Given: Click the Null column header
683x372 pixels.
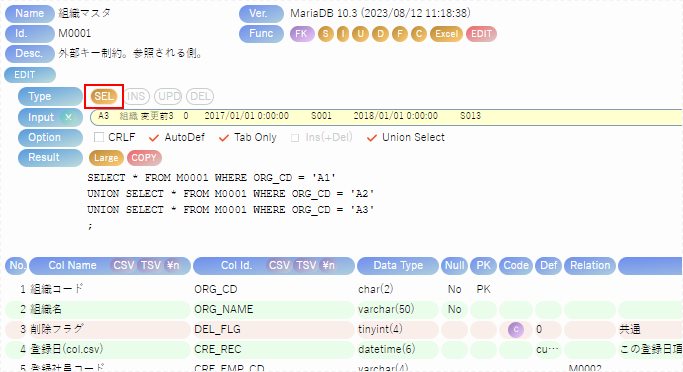Looking at the screenshot, I should pos(454,265).
